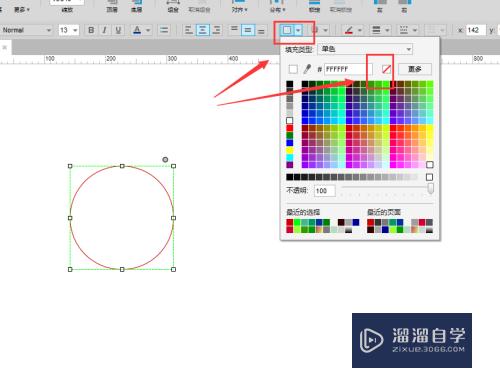The height and width of the screenshot is (378, 500).
Task: Toggle middle vertical text alignment
Action: pos(248,30)
